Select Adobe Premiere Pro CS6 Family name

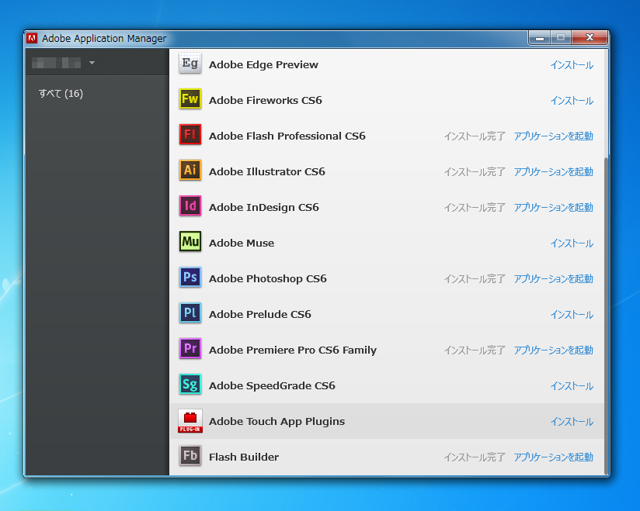[x=293, y=350]
